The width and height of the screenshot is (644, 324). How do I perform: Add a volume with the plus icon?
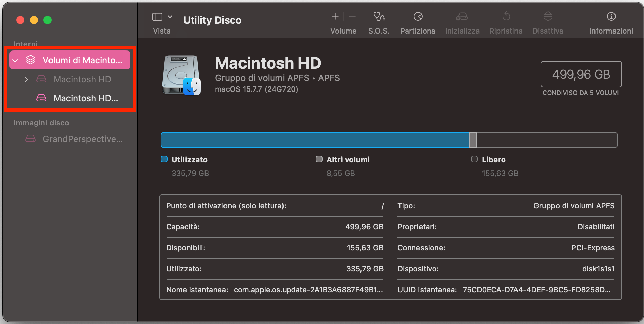click(x=335, y=16)
